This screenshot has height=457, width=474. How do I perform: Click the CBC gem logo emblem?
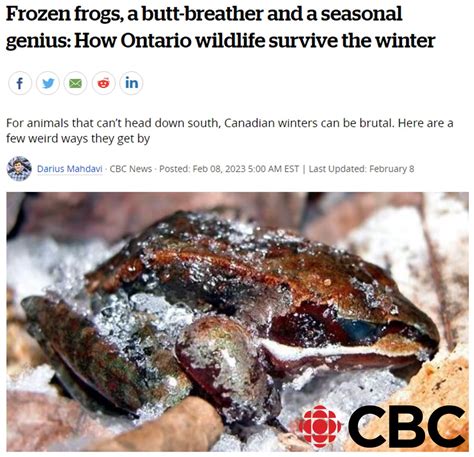click(320, 427)
